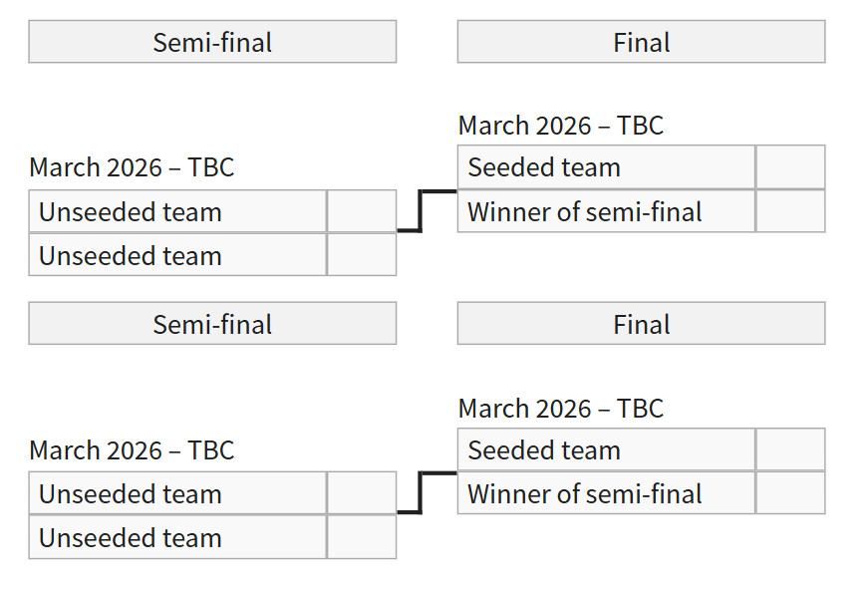Click second Unseeded team in the second bracket semi-final
This screenshot has height=591, width=868.
click(x=177, y=537)
